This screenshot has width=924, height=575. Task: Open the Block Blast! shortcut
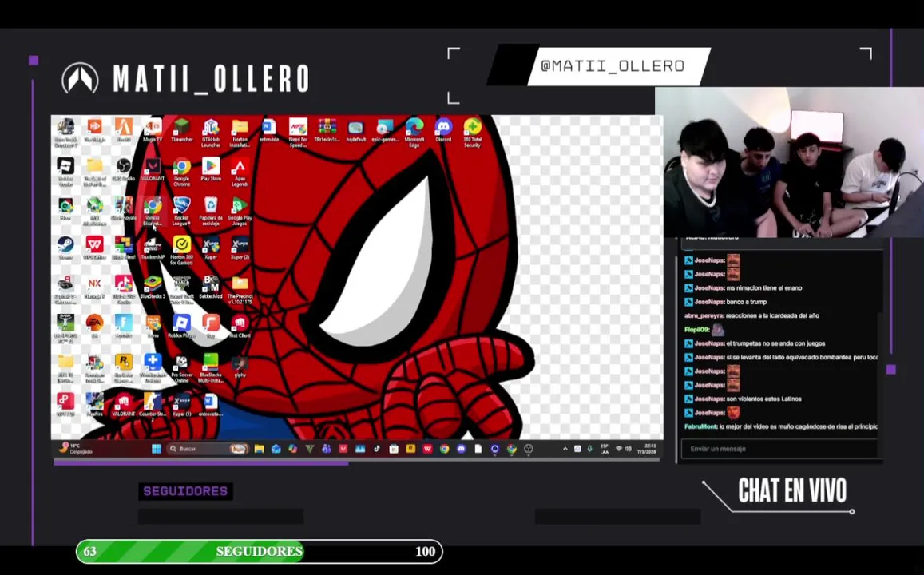coord(124,248)
